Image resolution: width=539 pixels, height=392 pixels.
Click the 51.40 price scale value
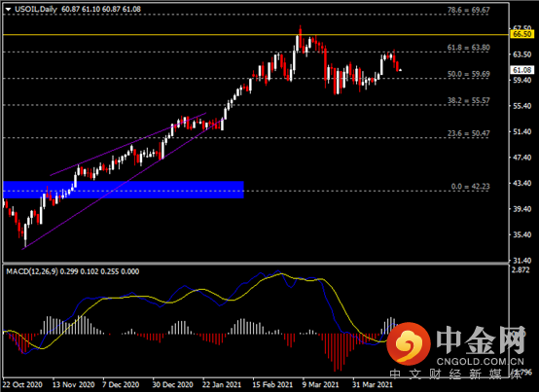point(521,131)
